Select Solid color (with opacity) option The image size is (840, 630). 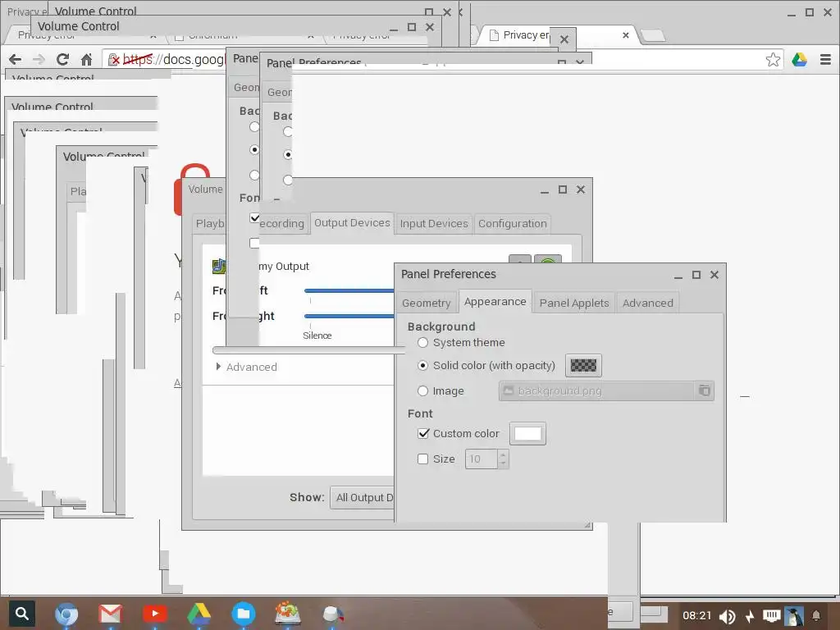point(422,365)
